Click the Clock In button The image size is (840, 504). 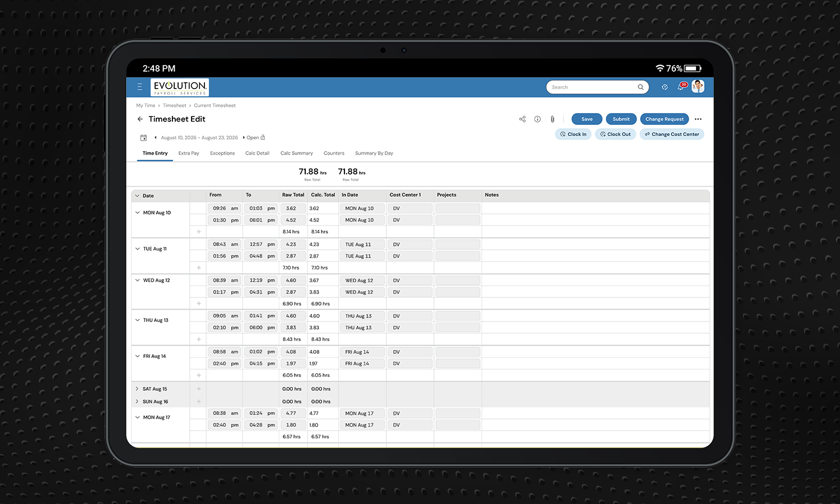573,134
